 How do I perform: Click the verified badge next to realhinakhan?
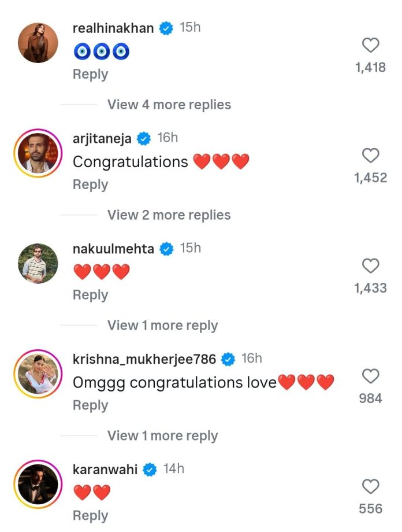pos(166,27)
